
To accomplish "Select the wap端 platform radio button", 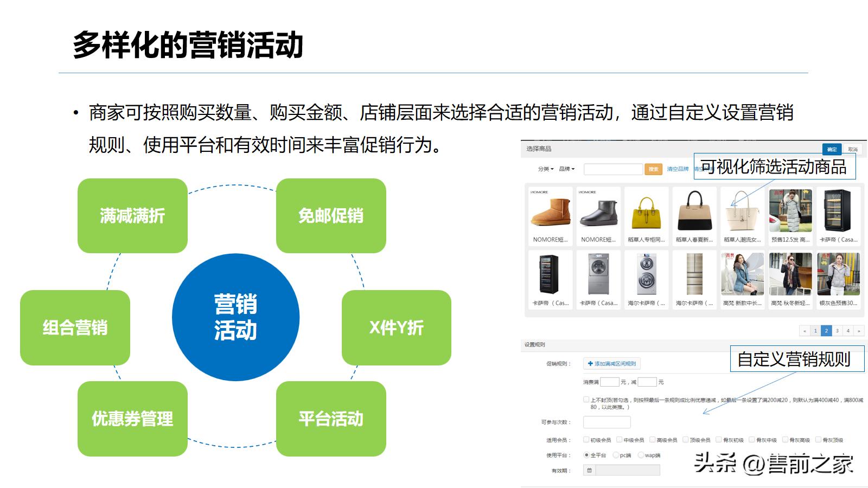I will click(x=641, y=455).
